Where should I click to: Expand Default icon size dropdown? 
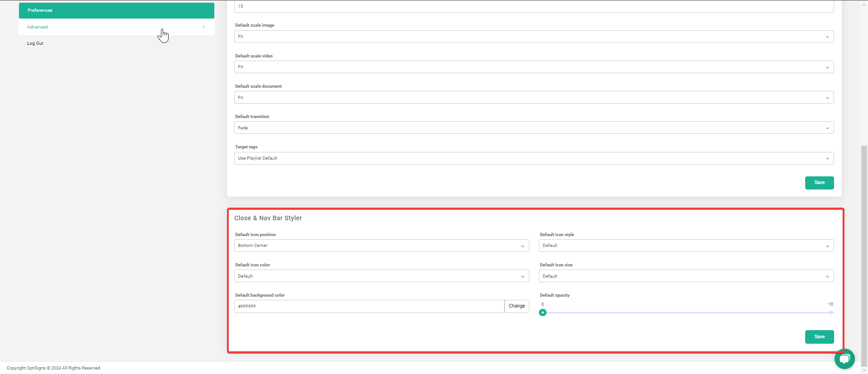(x=686, y=276)
